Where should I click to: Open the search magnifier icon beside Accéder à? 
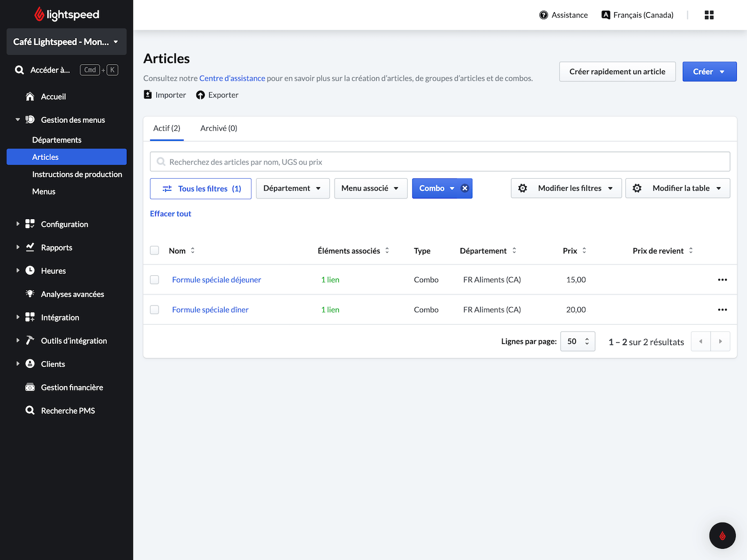19,70
